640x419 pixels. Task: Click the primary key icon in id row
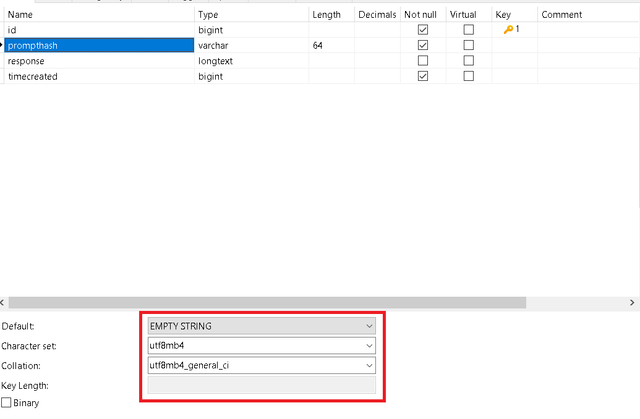(x=508, y=29)
